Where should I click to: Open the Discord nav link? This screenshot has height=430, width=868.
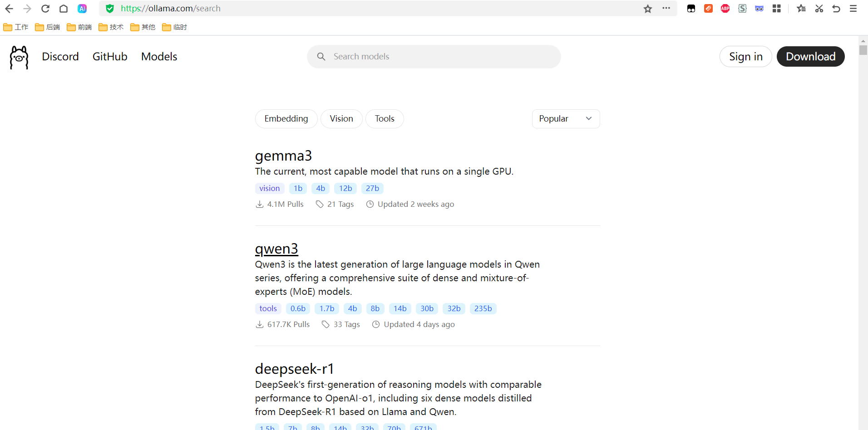click(x=60, y=57)
